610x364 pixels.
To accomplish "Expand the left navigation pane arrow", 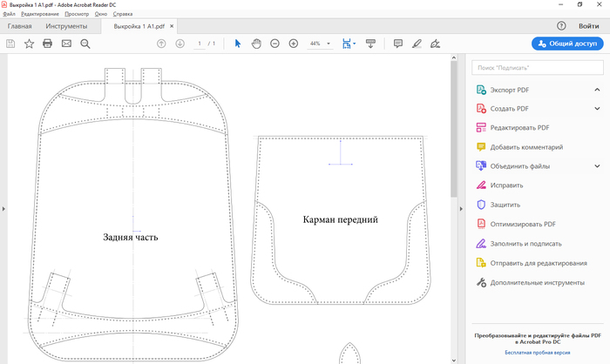I will pyautogui.click(x=3, y=208).
